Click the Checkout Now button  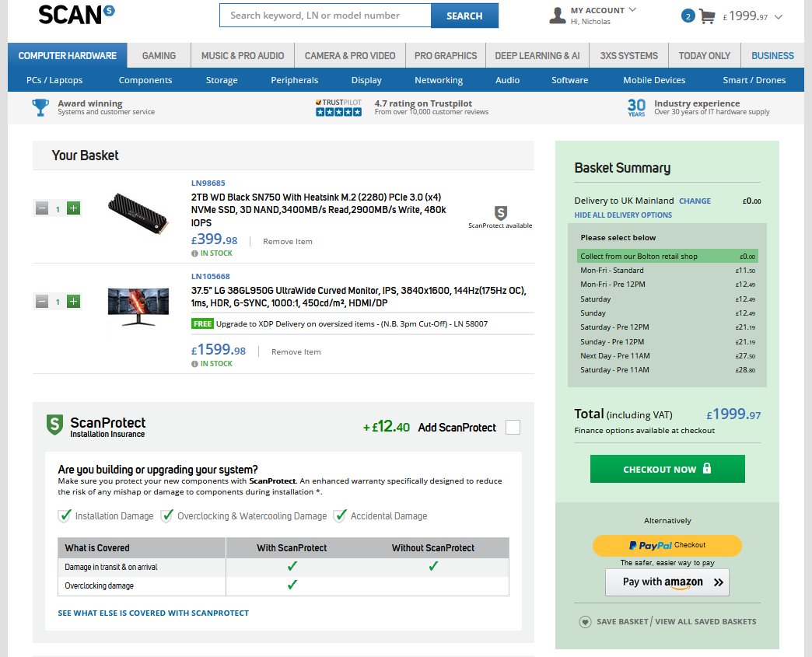667,469
